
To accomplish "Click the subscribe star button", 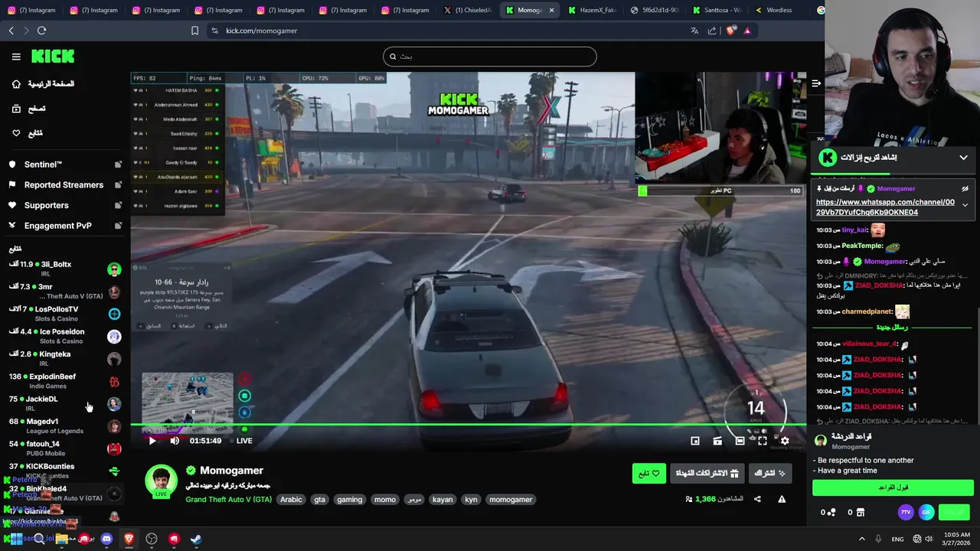I will pos(769,474).
